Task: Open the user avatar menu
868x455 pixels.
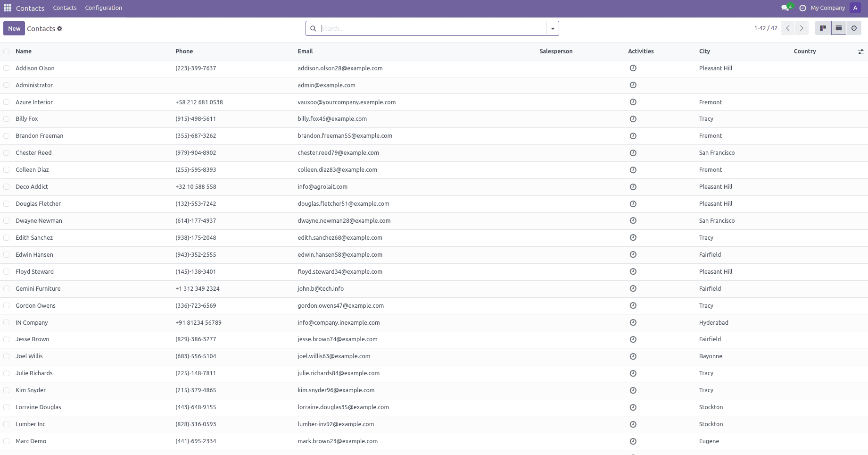Action: (x=855, y=8)
